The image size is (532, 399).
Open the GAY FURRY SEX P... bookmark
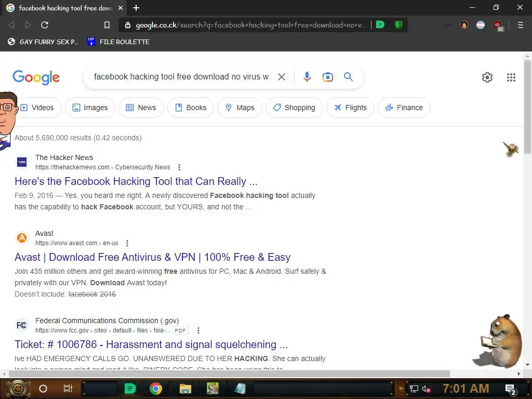click(x=44, y=42)
